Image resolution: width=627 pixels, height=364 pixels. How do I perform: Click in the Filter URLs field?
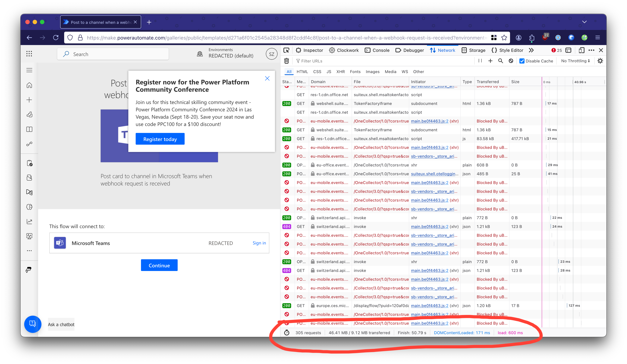tap(384, 61)
